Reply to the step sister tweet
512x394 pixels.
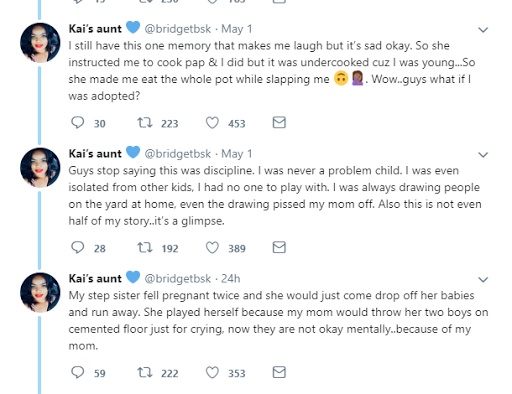click(78, 372)
